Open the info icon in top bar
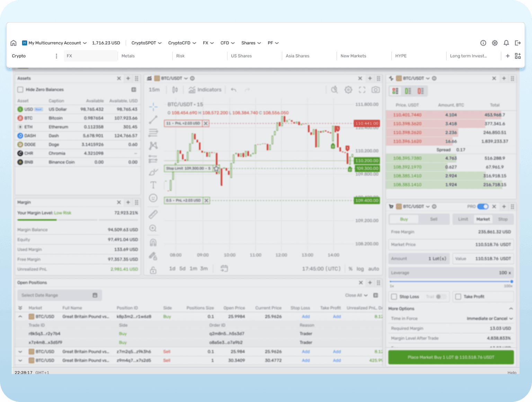This screenshot has height=402, width=532. tap(483, 43)
